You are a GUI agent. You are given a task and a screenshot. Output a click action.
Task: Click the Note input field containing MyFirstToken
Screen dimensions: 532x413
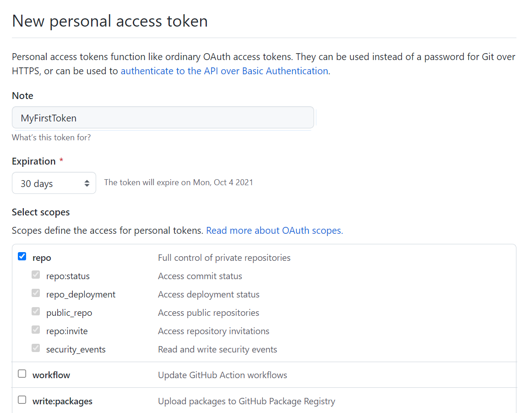(163, 118)
